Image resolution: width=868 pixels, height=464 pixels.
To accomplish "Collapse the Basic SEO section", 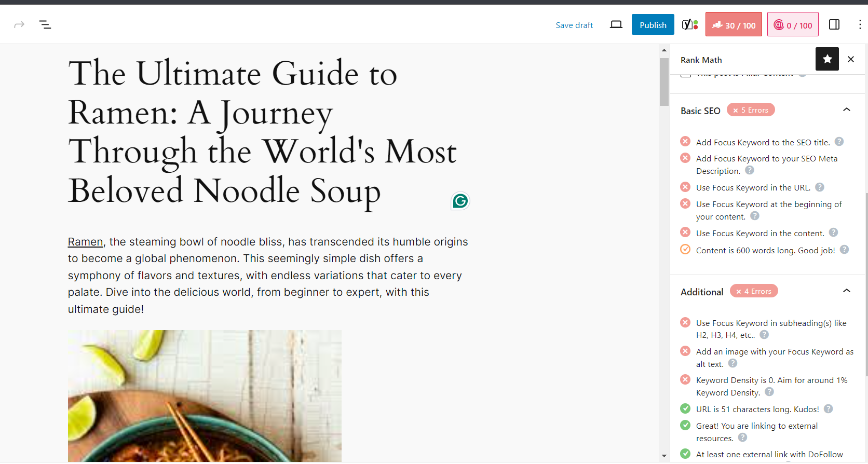I will (x=847, y=110).
